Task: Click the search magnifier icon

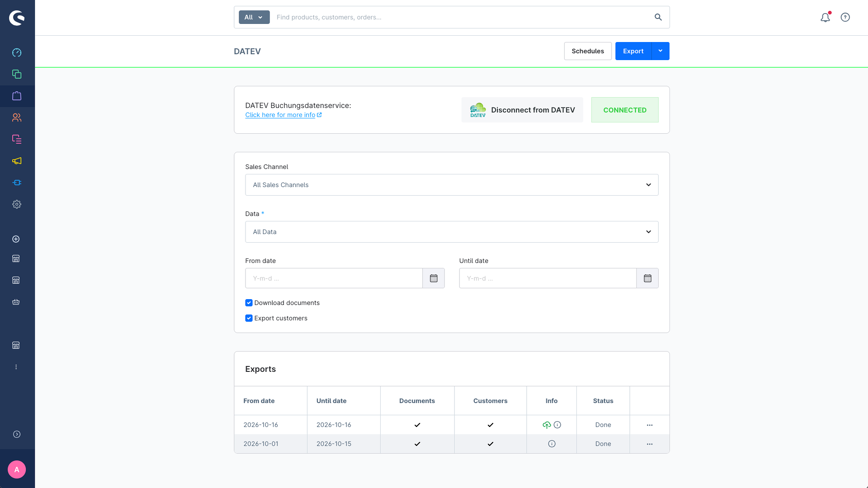Action: (x=658, y=17)
